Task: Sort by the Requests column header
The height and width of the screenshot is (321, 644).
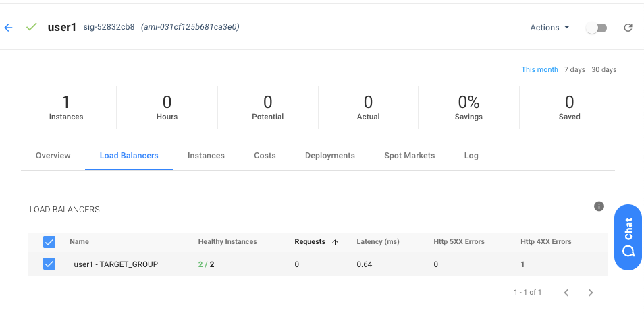Action: [310, 242]
